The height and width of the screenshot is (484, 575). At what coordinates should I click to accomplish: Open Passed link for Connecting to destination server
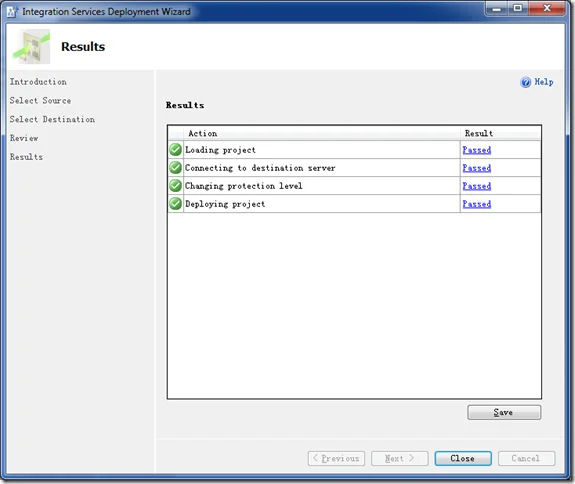coord(477,168)
